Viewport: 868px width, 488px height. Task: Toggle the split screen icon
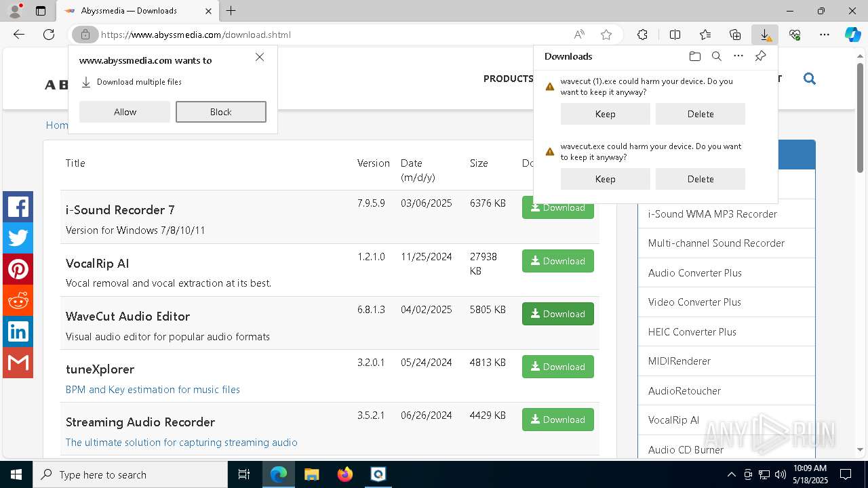pyautogui.click(x=675, y=35)
